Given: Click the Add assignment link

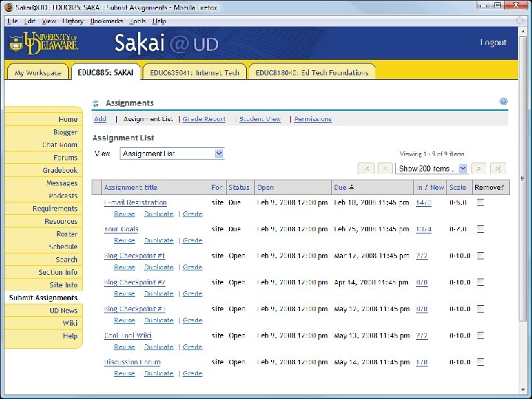Looking at the screenshot, I should [x=100, y=119].
